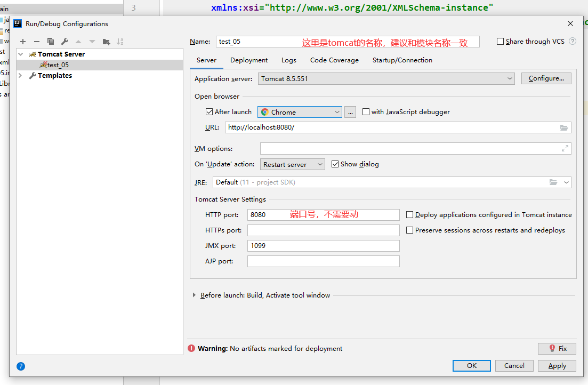Screen dimensions: 588x385
Task: Click the URL input field
Action: [x=398, y=127]
